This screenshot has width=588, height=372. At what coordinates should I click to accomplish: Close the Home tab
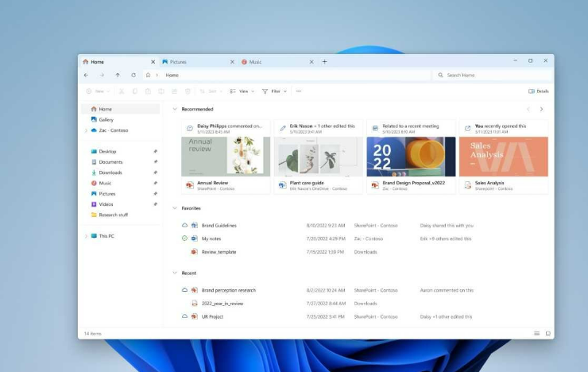153,62
